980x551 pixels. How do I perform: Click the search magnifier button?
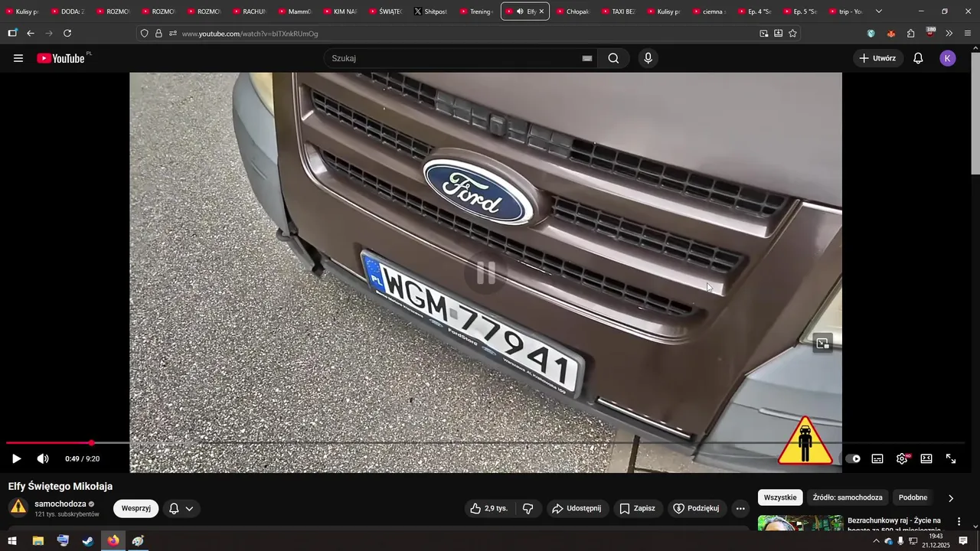click(x=613, y=58)
